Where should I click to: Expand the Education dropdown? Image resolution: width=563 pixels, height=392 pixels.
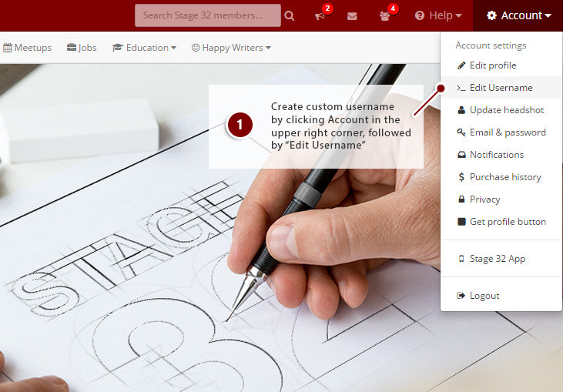(x=144, y=48)
